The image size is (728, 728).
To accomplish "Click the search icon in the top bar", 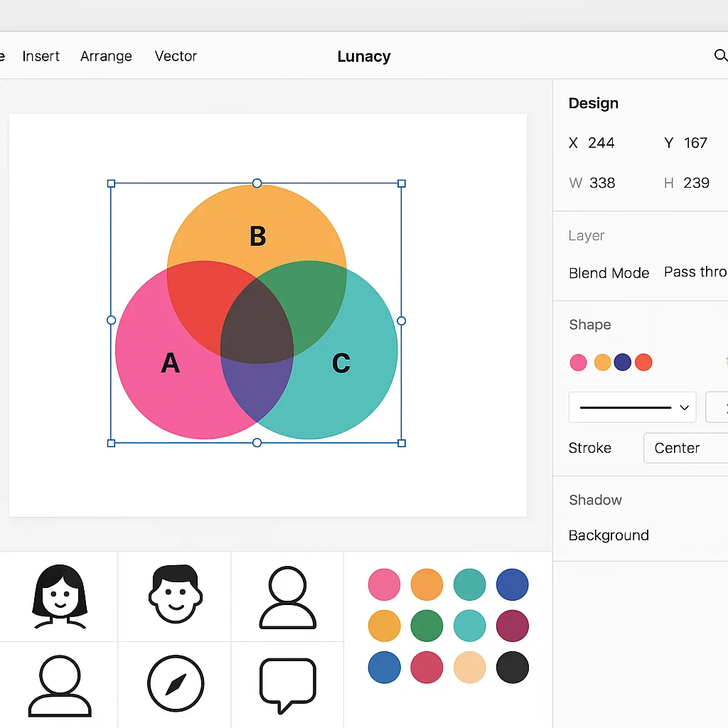I will pos(721,55).
